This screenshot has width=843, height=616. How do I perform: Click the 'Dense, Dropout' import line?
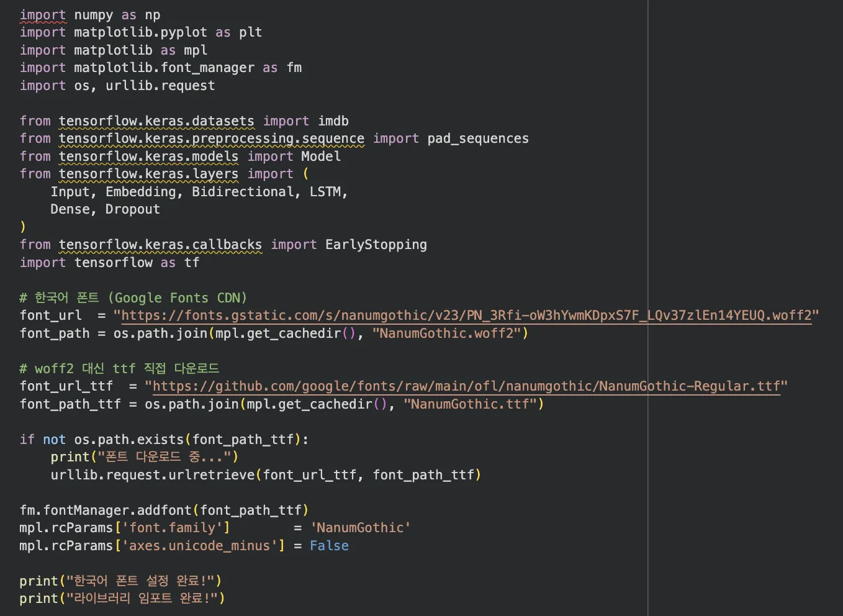[106, 209]
